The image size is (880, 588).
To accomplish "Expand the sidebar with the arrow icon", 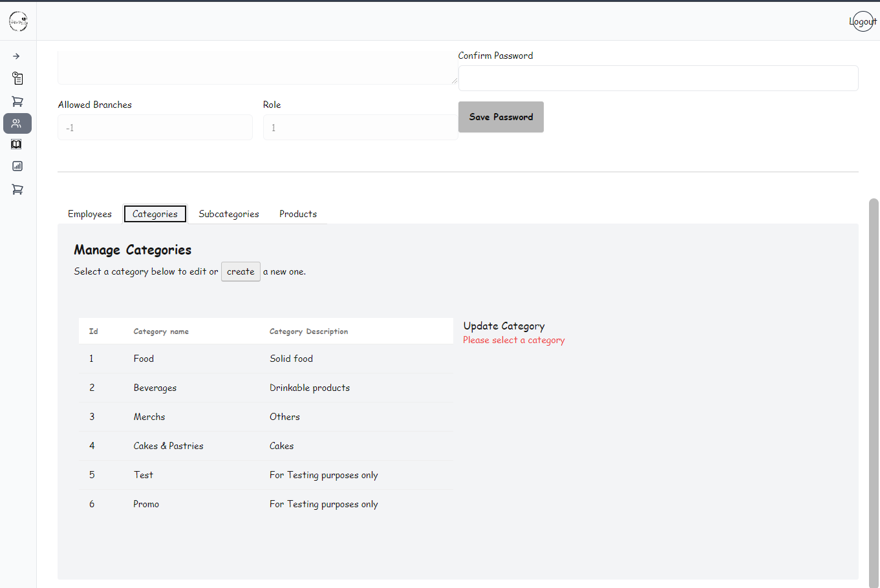I will 17,56.
